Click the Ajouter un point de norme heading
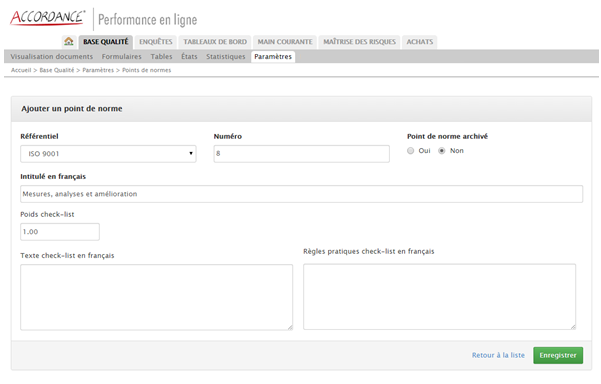 coord(72,109)
